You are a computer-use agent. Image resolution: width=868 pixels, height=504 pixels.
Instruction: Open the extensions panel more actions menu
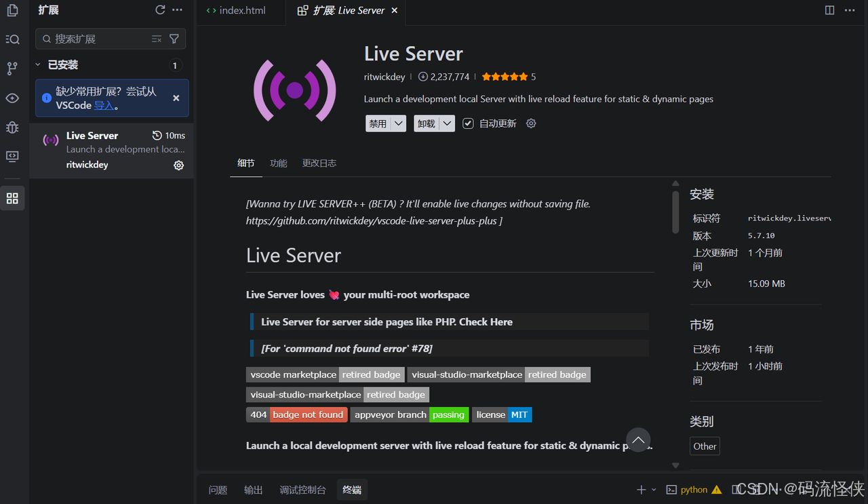[178, 10]
